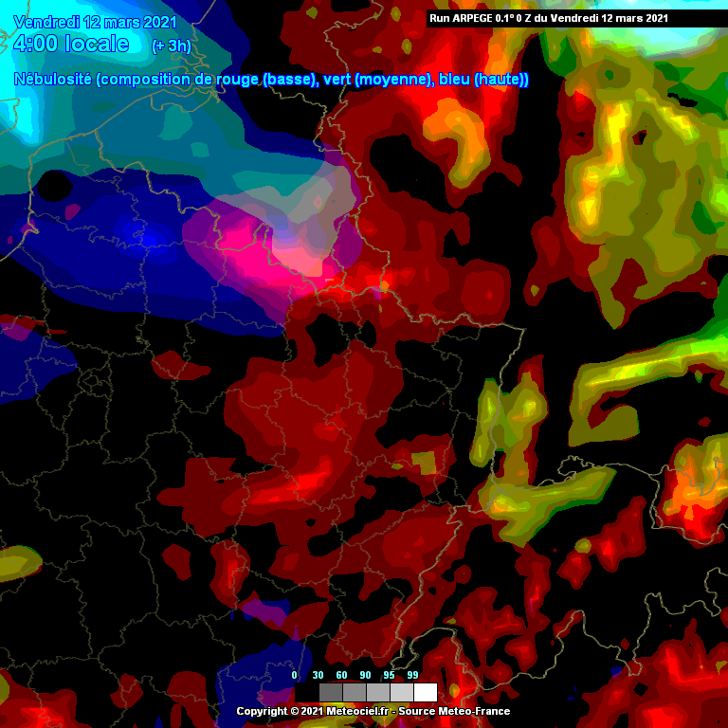
Task: Select the dark grey swatch under 30
Action: point(330,692)
